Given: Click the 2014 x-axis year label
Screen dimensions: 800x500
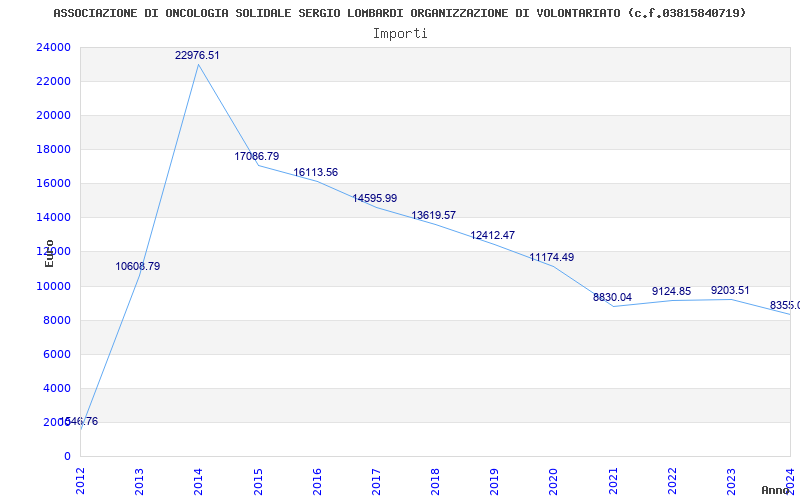Looking at the screenshot, I should (x=198, y=481).
